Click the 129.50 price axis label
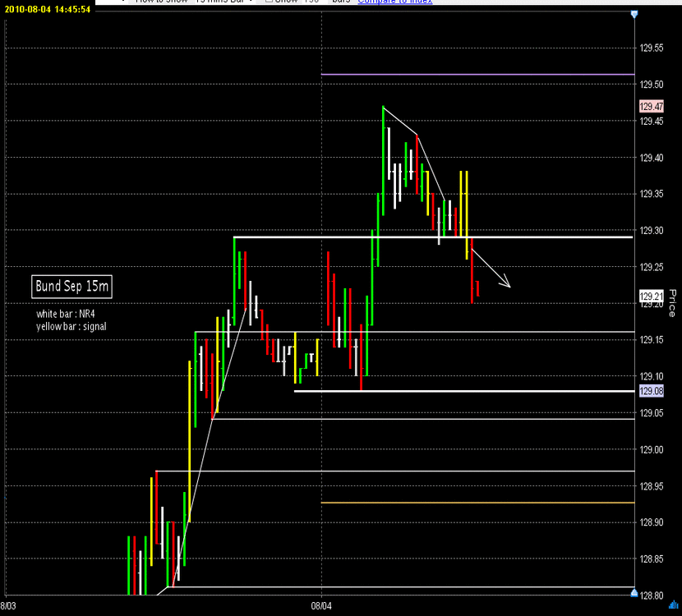 [652, 85]
